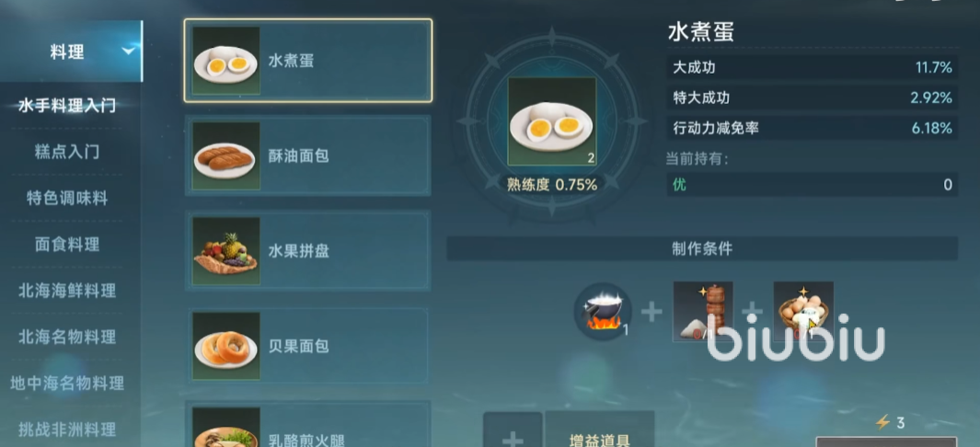Click the cooking pot fire icon

(603, 312)
